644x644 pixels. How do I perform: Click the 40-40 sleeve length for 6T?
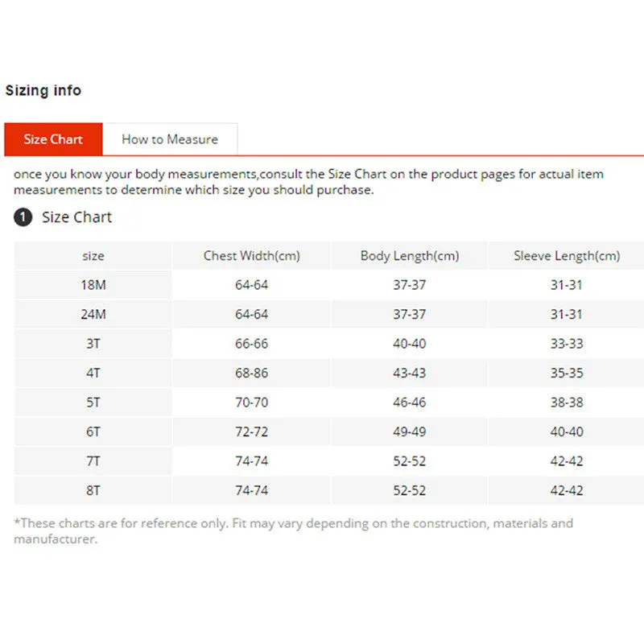567,431
